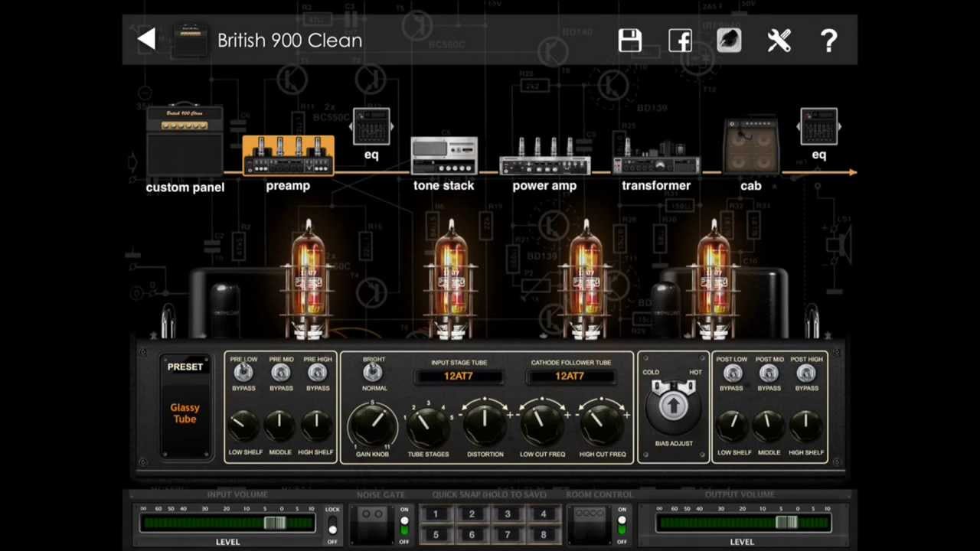This screenshot has height=551, width=980.
Task: Recall quick snap slot 5
Action: coord(435,535)
